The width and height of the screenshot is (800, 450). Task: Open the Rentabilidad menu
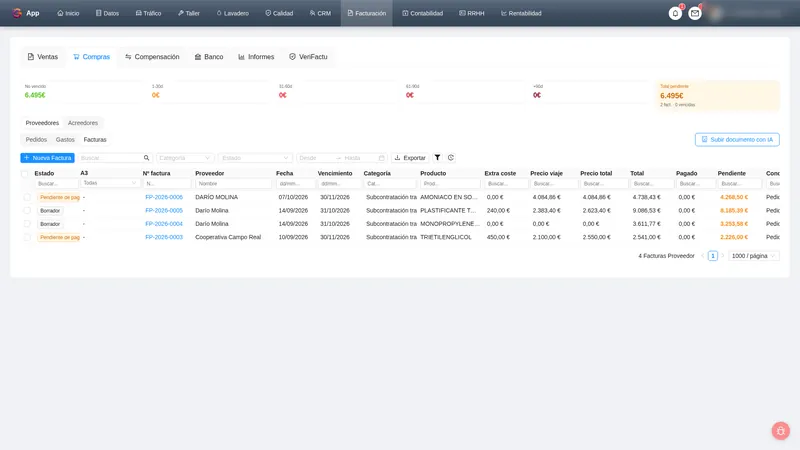click(x=521, y=13)
